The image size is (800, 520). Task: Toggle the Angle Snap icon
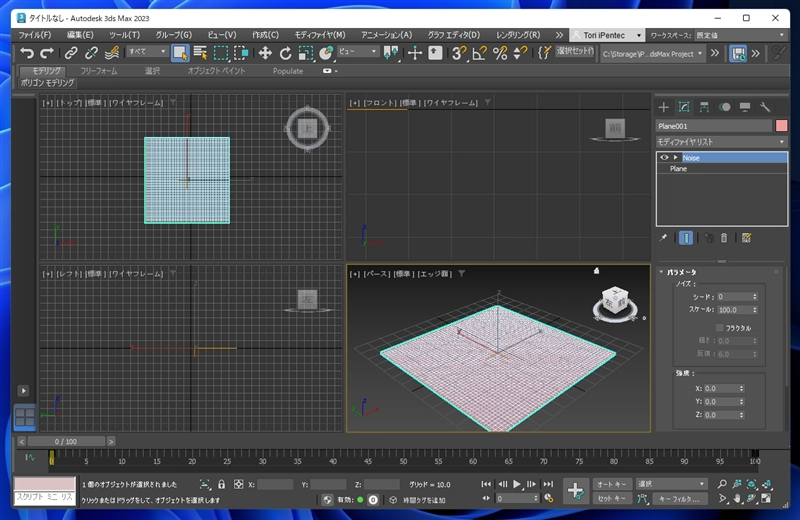(480, 53)
